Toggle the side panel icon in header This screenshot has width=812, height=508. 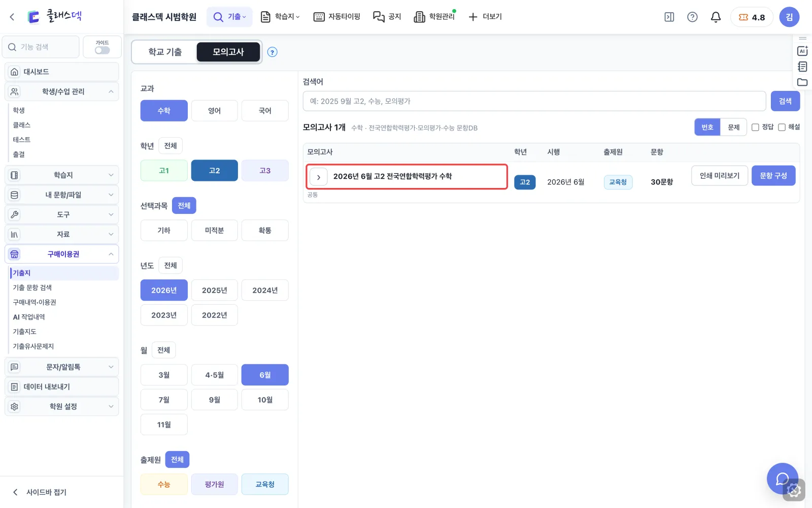coord(669,17)
